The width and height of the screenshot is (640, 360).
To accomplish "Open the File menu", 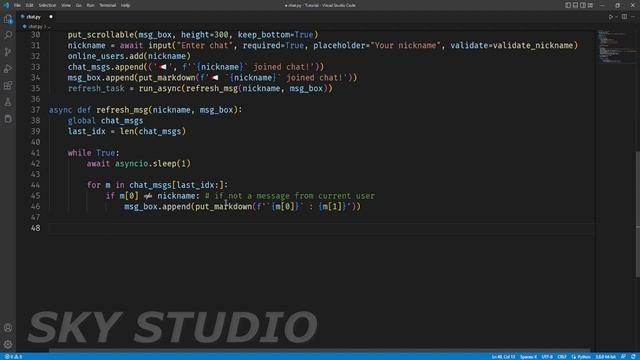I will click(x=17, y=5).
